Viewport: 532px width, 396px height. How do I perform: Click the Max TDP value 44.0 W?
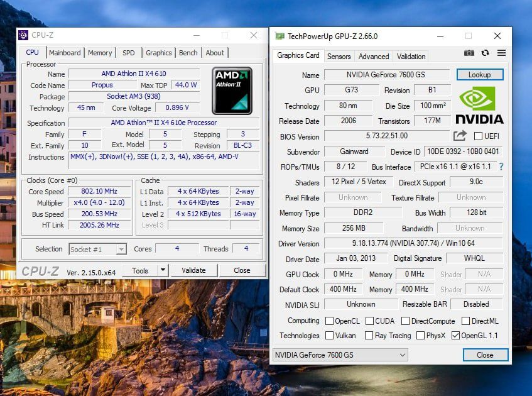[186, 85]
